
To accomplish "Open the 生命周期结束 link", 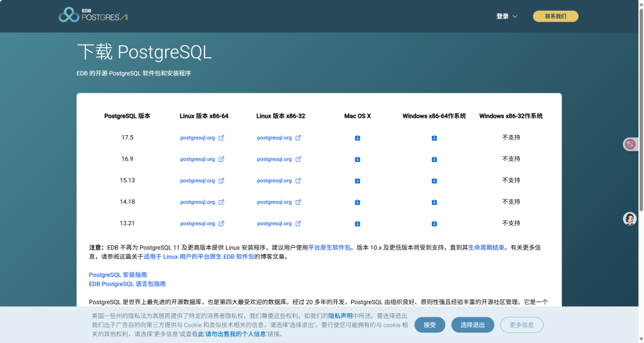I will point(486,247).
